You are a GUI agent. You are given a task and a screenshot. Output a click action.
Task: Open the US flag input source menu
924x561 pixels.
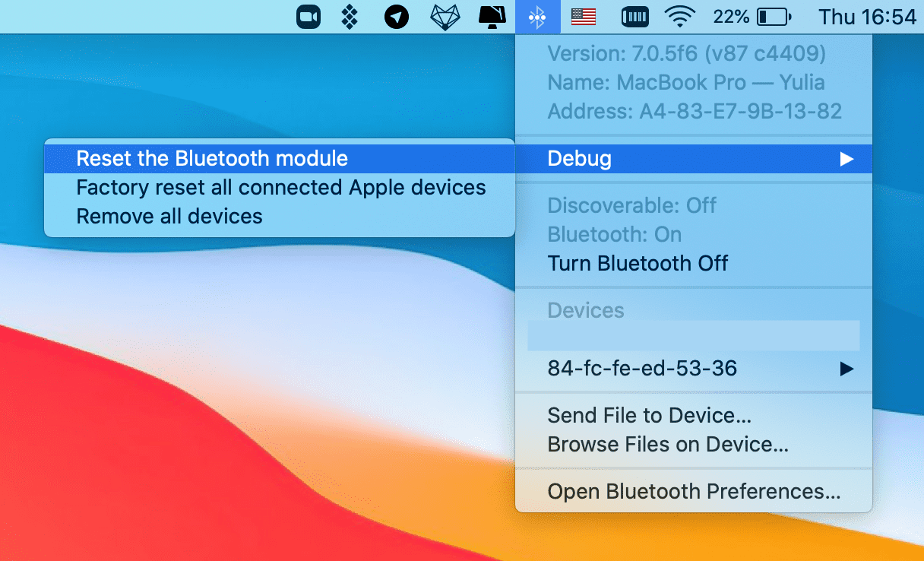tap(584, 17)
